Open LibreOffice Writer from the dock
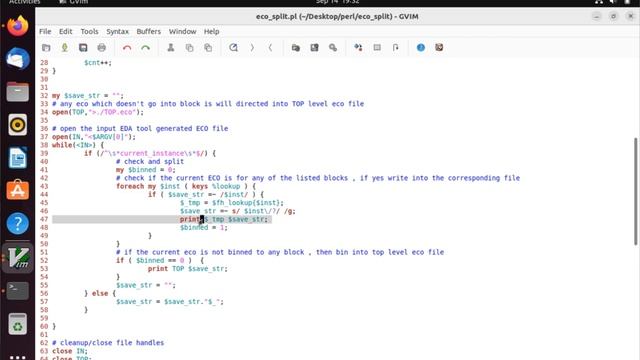Image resolution: width=640 pixels, height=360 pixels. tap(18, 158)
